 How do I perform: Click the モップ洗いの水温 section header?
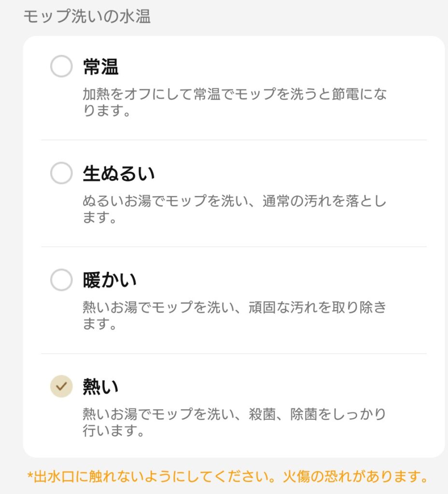click(87, 17)
